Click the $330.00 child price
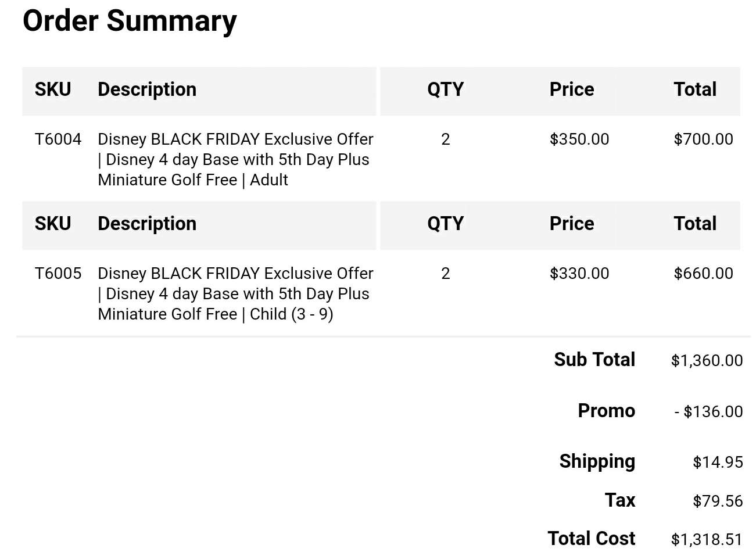 tap(579, 274)
